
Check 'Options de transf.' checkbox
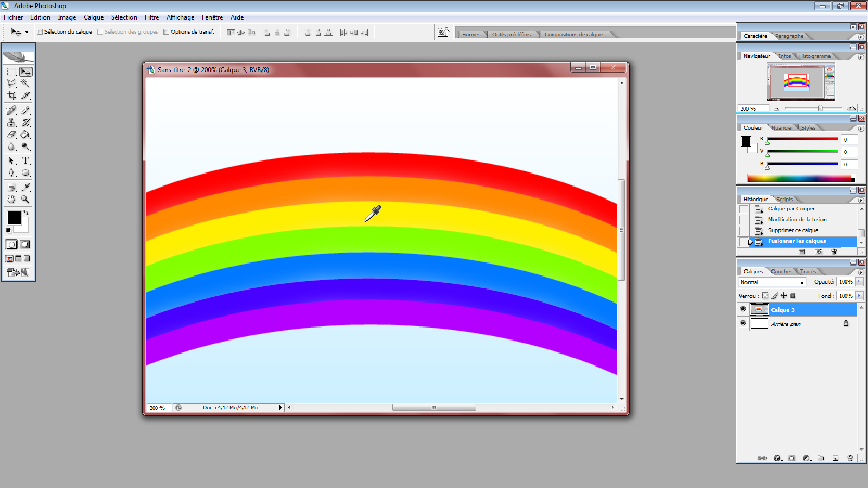click(167, 32)
